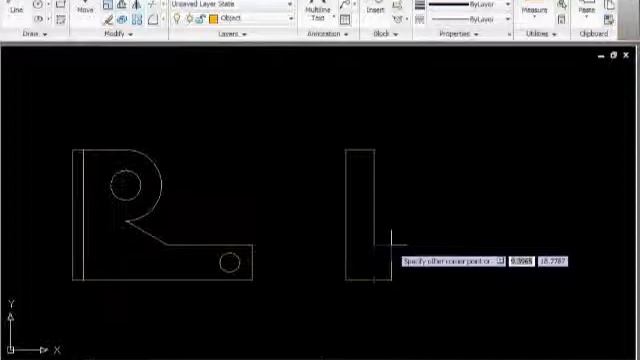Click the Multiline Text tool
Viewport: 640px width, 360px height.
tap(318, 11)
